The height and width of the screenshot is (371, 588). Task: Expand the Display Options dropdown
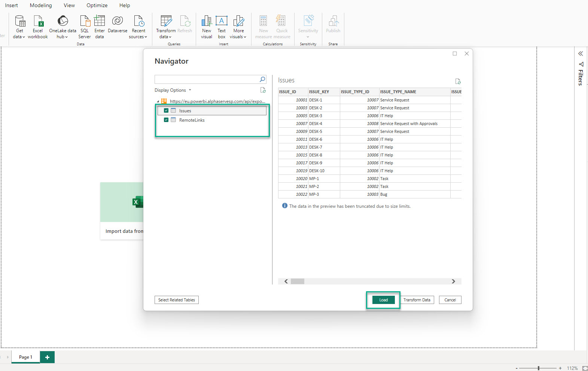(173, 90)
